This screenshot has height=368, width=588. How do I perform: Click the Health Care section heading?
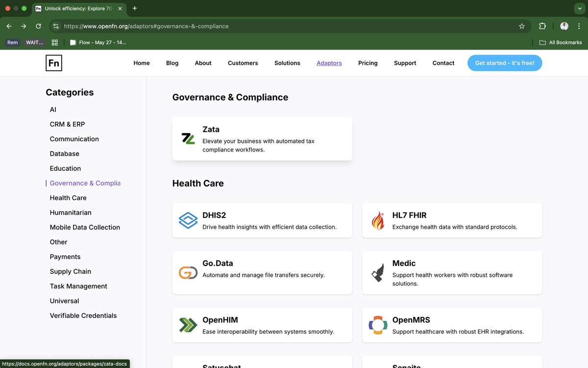198,183
